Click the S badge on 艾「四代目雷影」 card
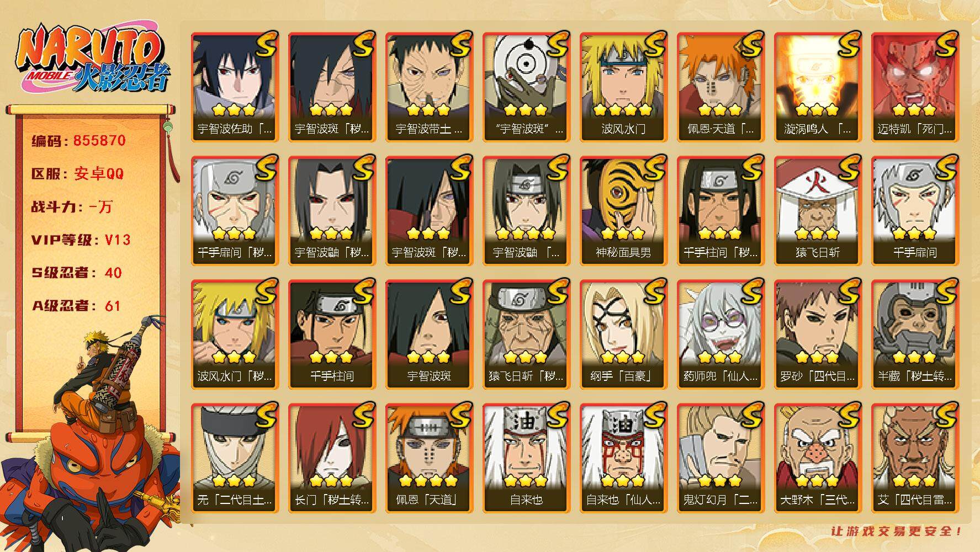980x552 pixels. [945, 415]
